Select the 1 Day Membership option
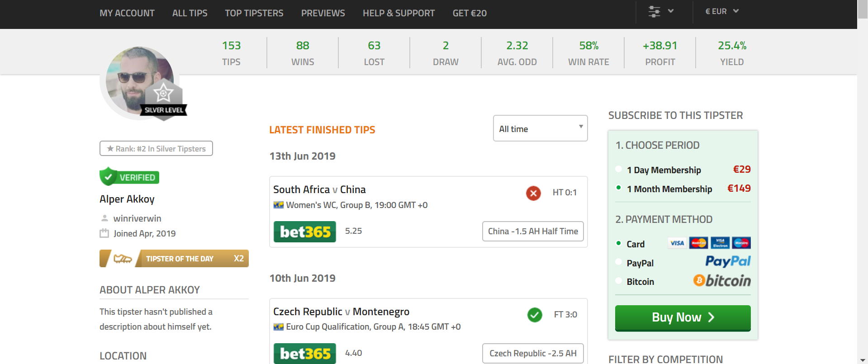The height and width of the screenshot is (364, 868). coord(619,170)
